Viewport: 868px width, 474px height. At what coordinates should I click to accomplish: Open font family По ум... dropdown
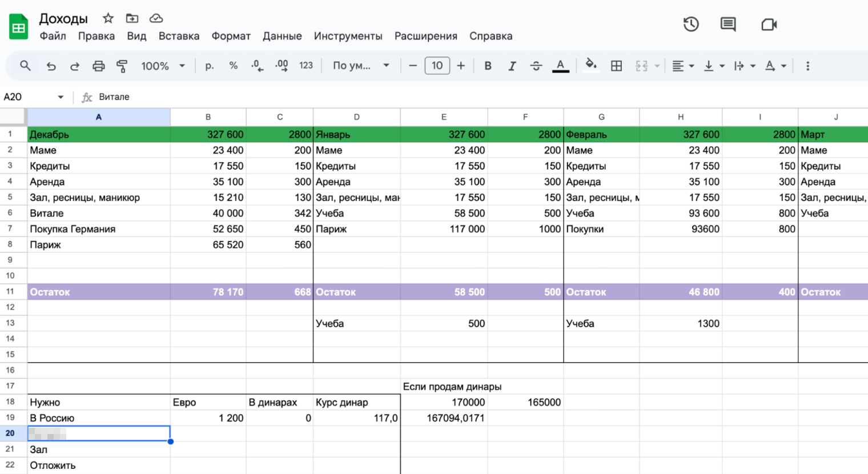[361, 66]
